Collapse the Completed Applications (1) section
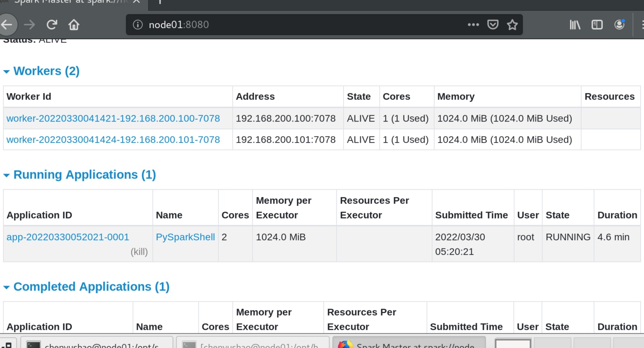 click(x=86, y=287)
